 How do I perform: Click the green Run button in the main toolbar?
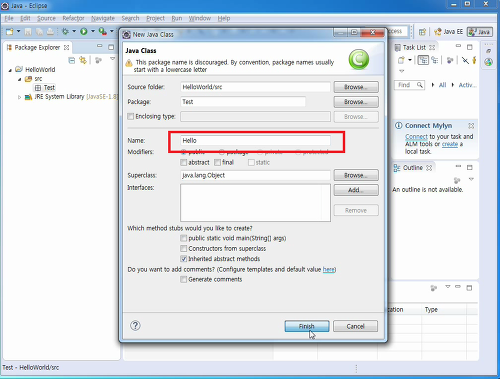(x=84, y=31)
